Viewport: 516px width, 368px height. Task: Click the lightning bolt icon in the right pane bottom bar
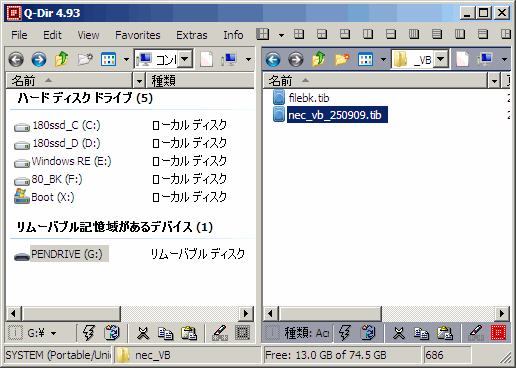tap(345, 333)
